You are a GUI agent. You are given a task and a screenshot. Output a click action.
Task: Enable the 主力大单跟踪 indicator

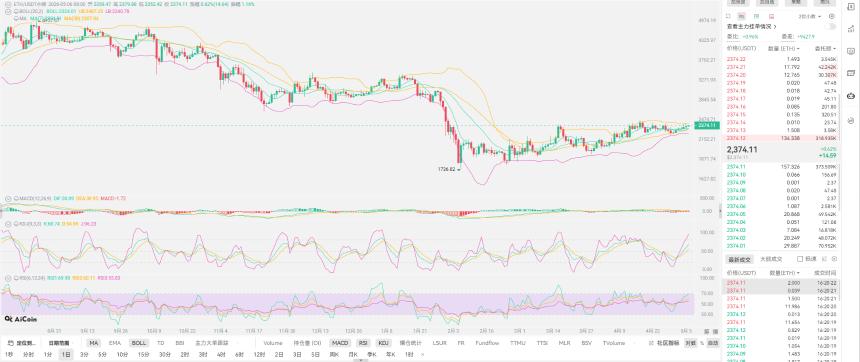[x=212, y=343]
